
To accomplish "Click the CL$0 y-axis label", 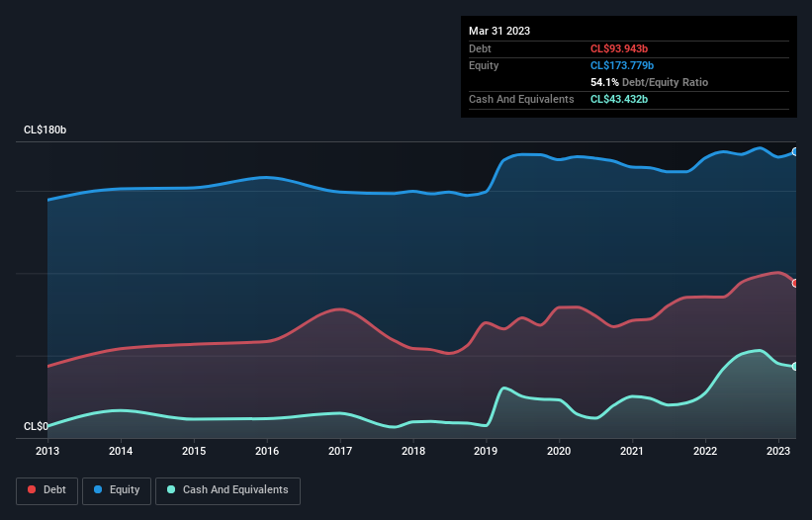I will point(36,426).
